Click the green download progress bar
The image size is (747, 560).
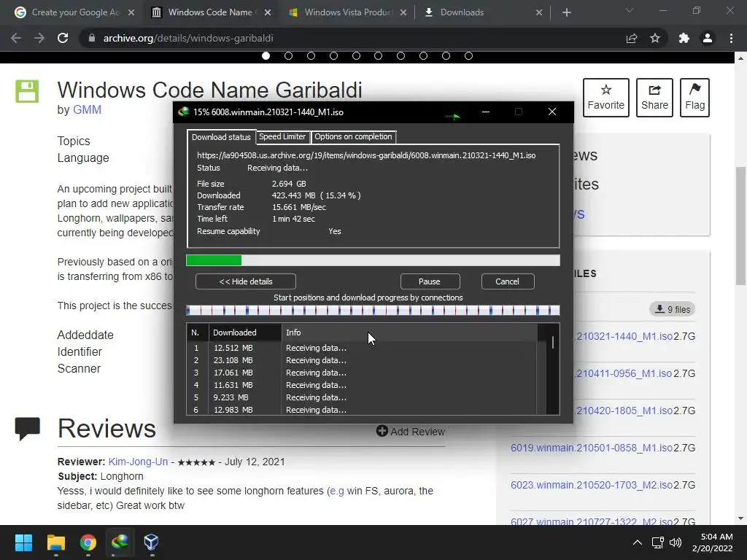373,260
